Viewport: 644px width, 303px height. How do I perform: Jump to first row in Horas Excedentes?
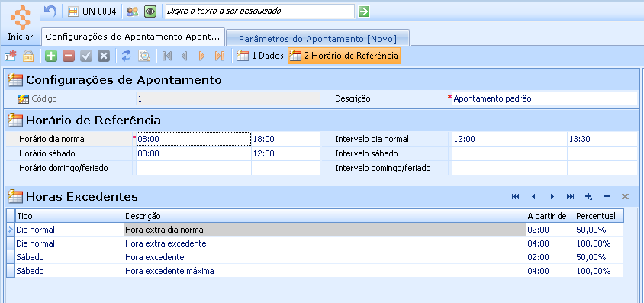tap(516, 197)
